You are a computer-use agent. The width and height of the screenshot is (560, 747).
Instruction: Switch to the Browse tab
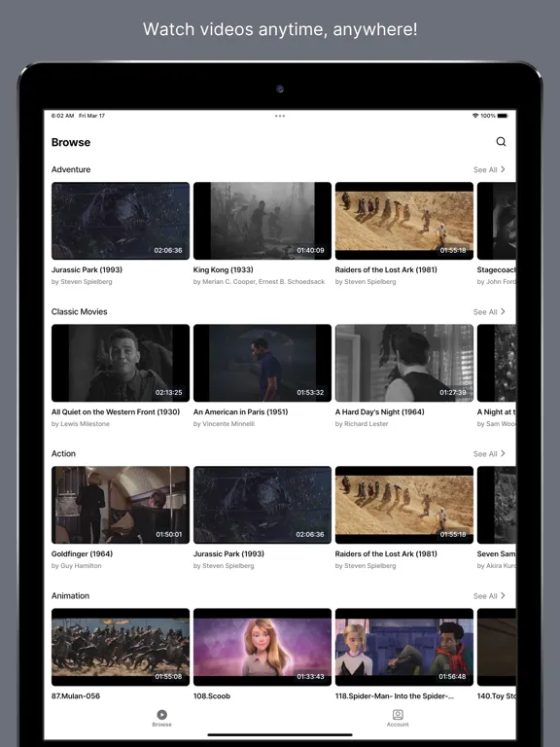point(162,718)
